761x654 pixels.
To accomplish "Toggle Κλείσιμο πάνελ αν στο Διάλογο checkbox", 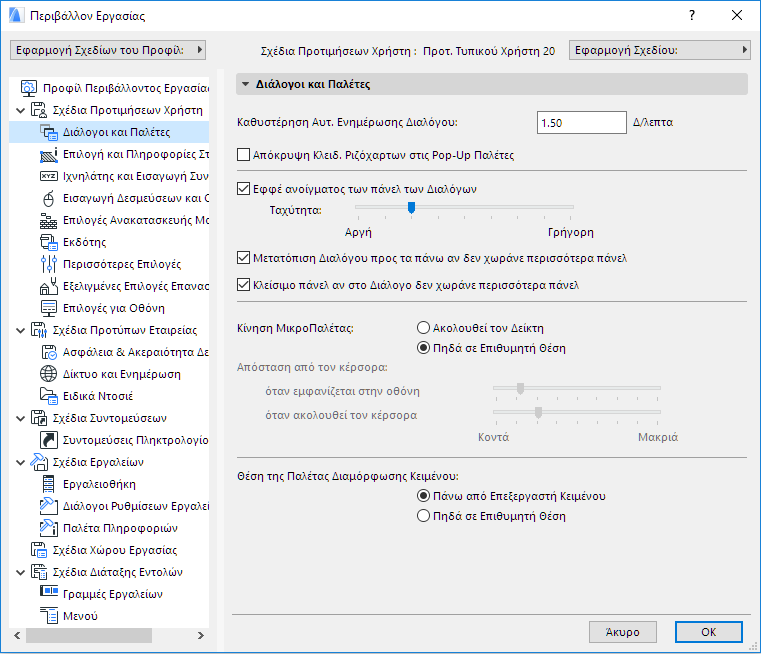I will (x=243, y=285).
